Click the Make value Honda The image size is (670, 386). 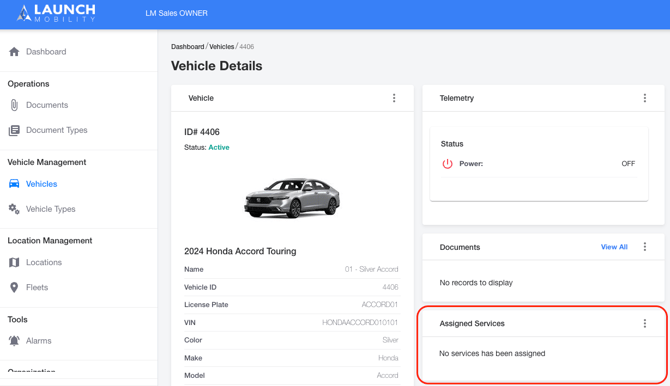[388, 358]
